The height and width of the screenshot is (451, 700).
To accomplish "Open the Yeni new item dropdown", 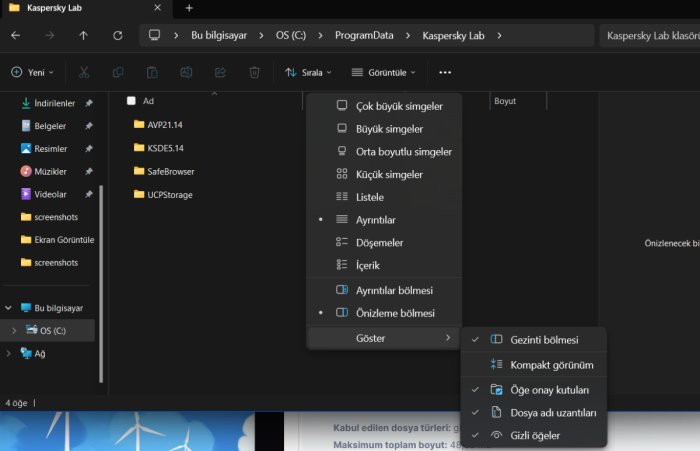I will pos(32,72).
